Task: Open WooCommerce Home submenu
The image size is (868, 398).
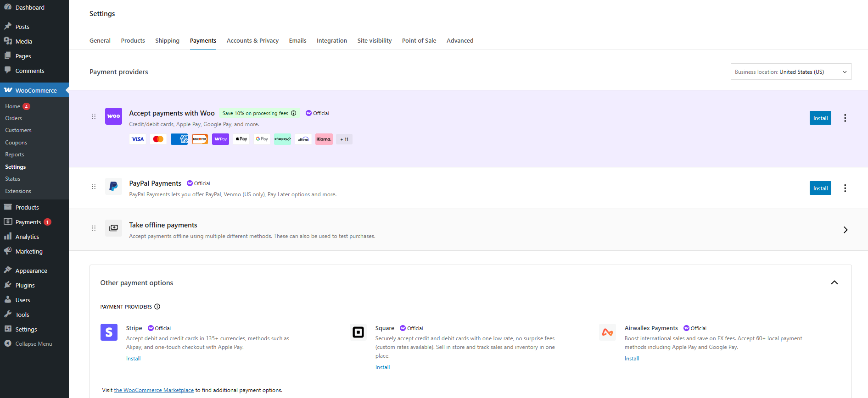Action: [x=13, y=106]
